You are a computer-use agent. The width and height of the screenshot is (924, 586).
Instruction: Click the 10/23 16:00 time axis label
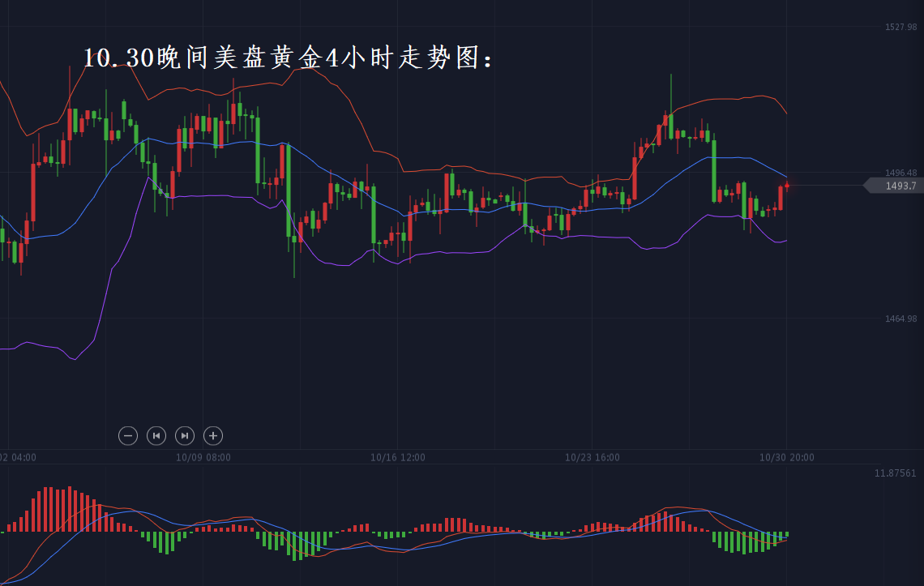[x=592, y=457]
